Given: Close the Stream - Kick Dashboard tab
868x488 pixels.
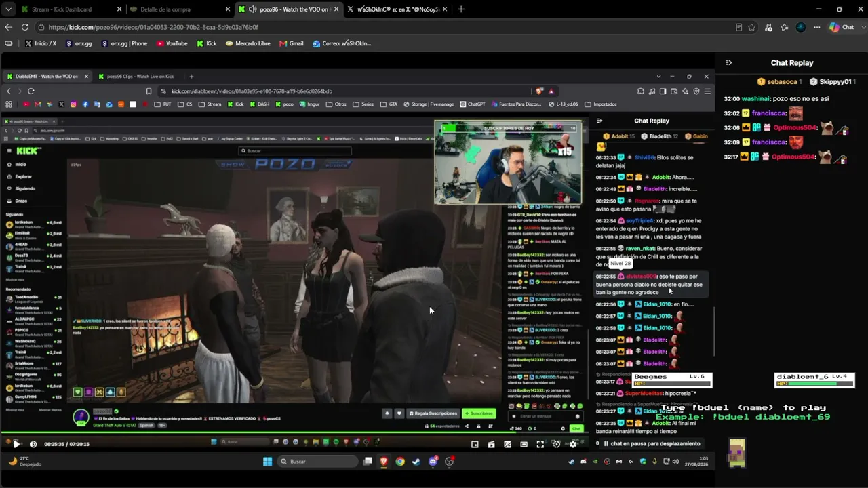Looking at the screenshot, I should [x=119, y=9].
